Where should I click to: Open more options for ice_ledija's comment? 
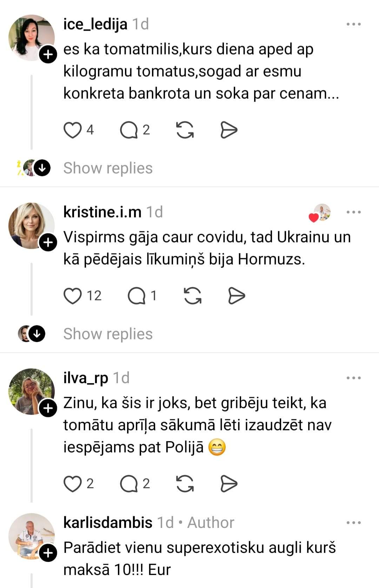pos(353,24)
